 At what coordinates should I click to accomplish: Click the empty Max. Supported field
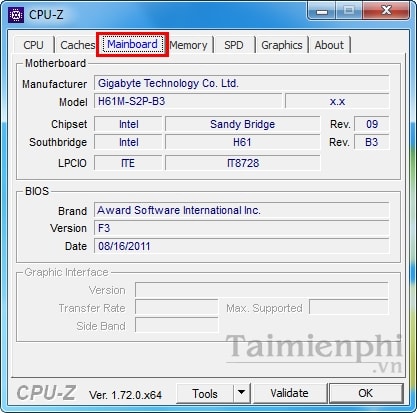click(349, 307)
